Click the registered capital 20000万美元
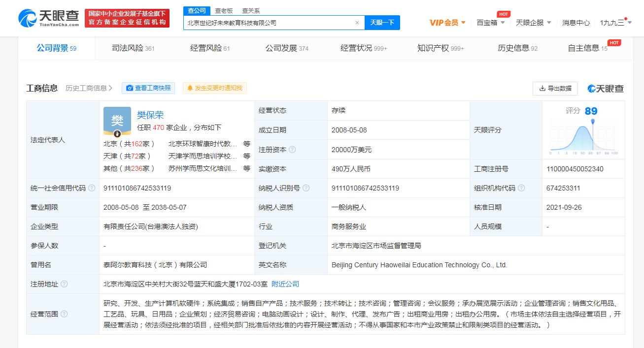Screen dimensions: 644x348 click(352, 150)
